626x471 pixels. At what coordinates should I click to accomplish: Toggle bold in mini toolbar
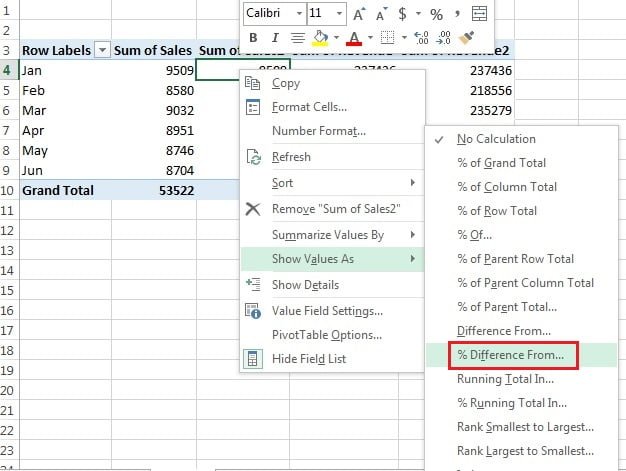click(x=253, y=38)
